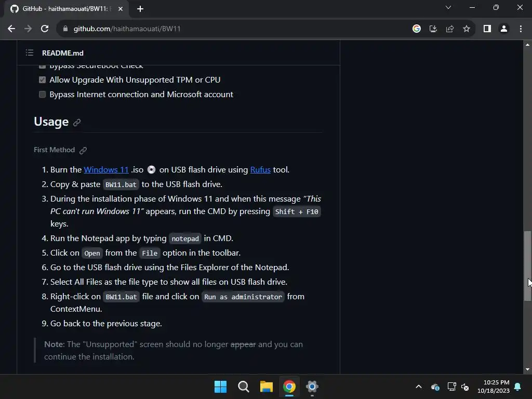Select the GitHub BW11 browser tab
Image resolution: width=532 pixels, height=399 pixels.
click(x=66, y=9)
